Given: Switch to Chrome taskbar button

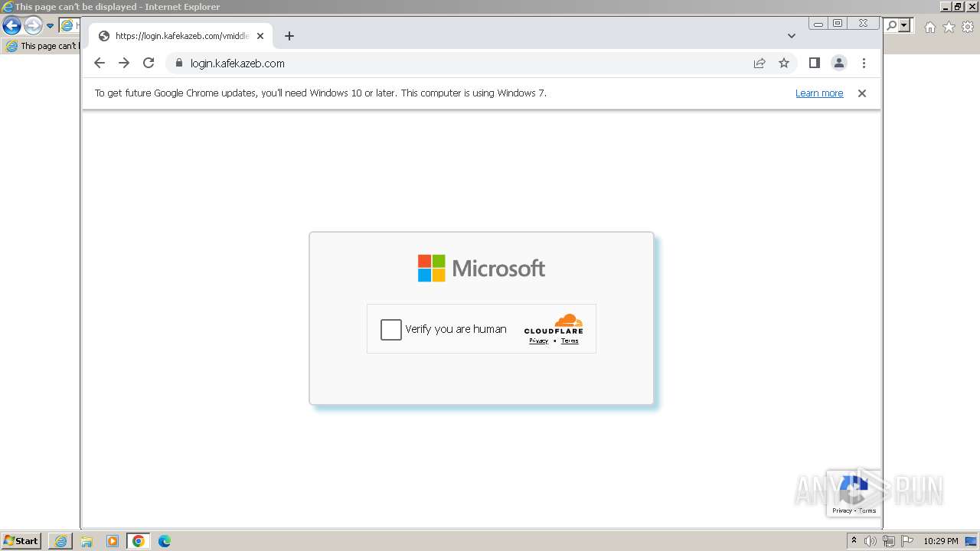Looking at the screenshot, I should 139,541.
